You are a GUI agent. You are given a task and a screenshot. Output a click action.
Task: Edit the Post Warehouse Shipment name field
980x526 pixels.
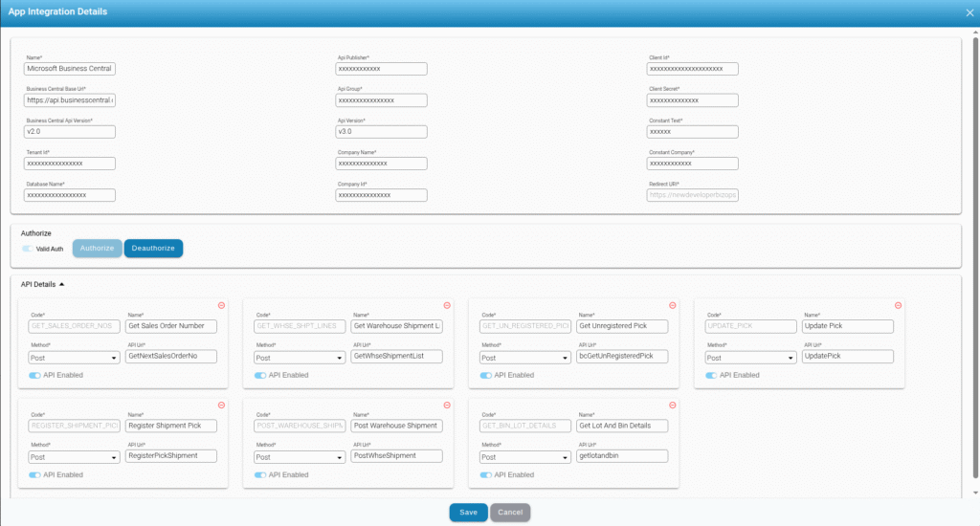tap(397, 426)
